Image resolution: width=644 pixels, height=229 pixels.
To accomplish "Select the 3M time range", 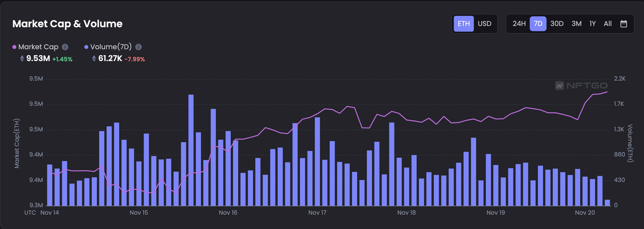I will click(x=576, y=24).
